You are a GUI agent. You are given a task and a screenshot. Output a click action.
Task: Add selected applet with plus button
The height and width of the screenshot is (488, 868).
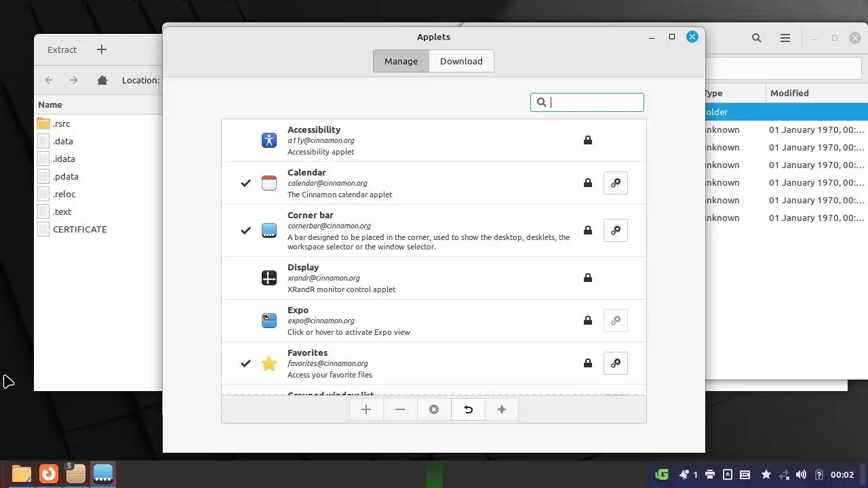point(366,409)
